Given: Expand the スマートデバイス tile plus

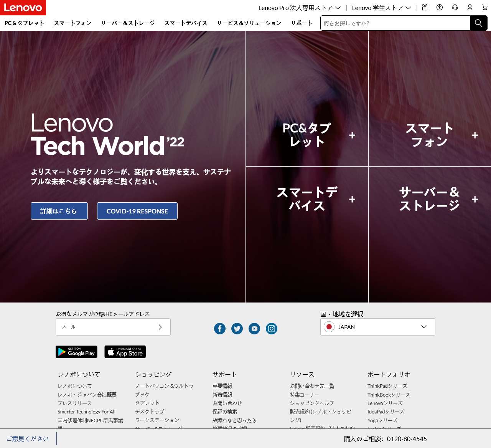Looking at the screenshot, I should click(352, 199).
